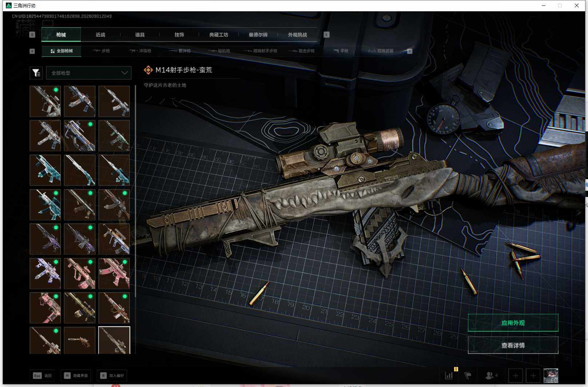Click the D key next-category icon
The image size is (588, 387).
click(x=410, y=51)
